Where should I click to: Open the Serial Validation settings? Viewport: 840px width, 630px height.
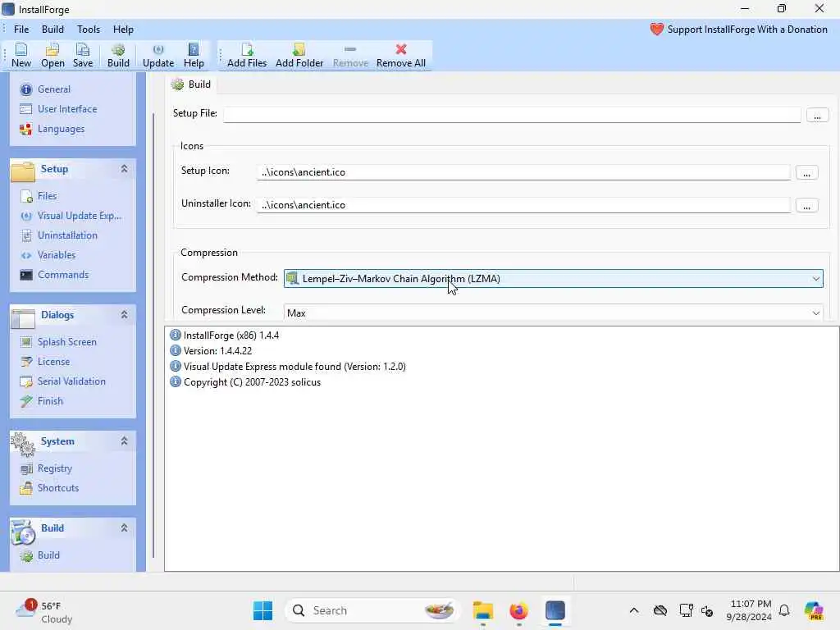[71, 382]
